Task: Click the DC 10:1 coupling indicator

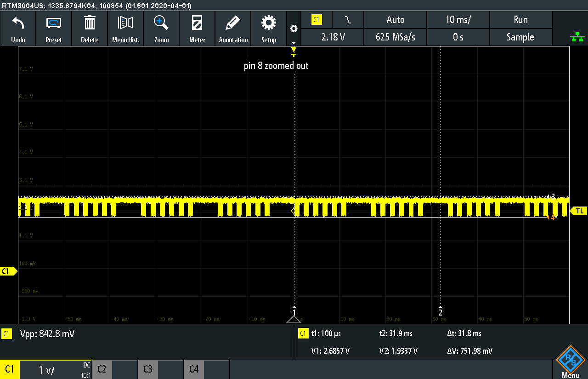Action: [x=86, y=369]
